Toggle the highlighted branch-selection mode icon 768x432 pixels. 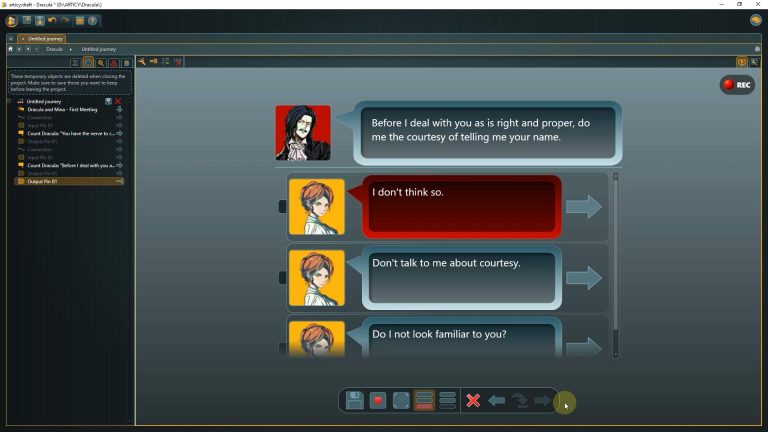point(424,400)
